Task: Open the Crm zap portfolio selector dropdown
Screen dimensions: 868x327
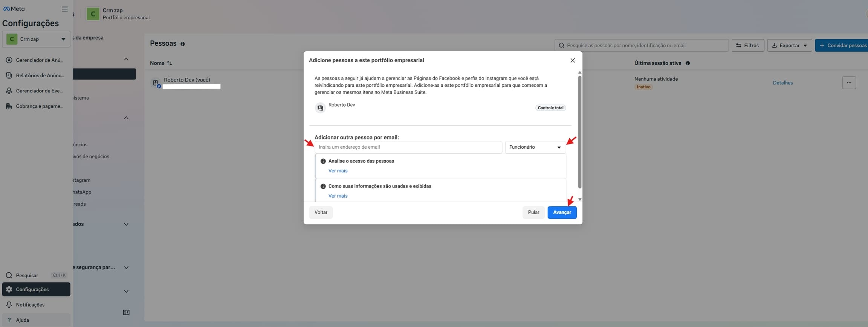Action: pyautogui.click(x=36, y=39)
